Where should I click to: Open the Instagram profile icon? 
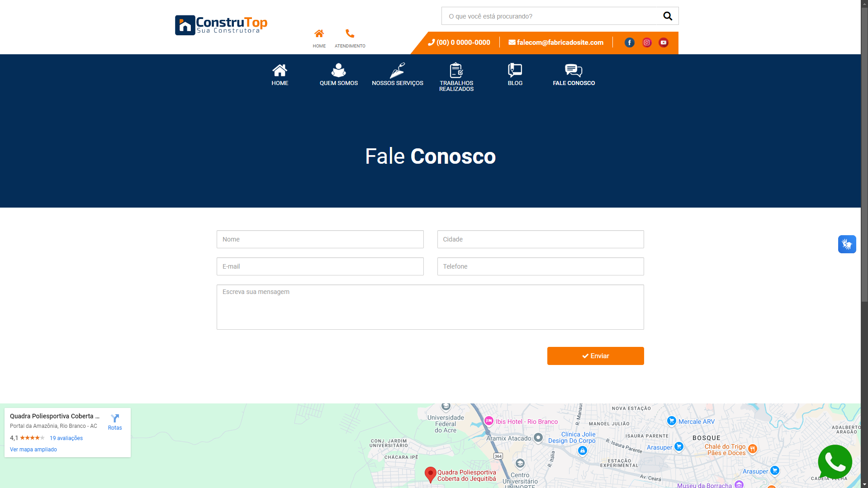click(646, 43)
